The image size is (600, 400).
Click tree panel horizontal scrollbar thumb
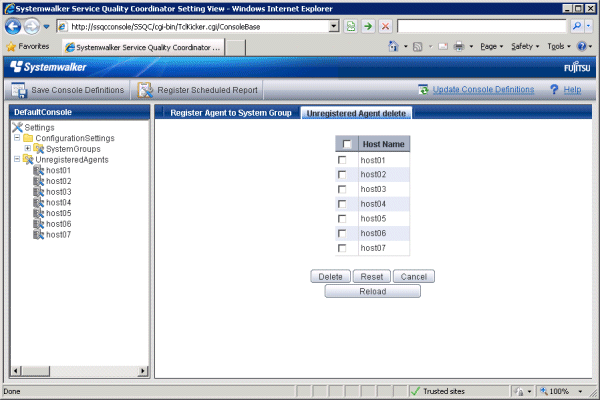[35, 371]
